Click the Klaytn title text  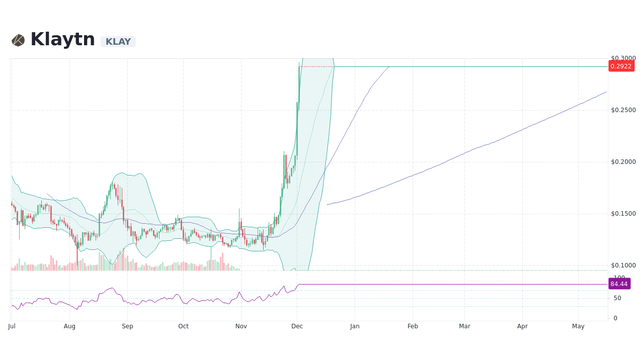point(63,39)
